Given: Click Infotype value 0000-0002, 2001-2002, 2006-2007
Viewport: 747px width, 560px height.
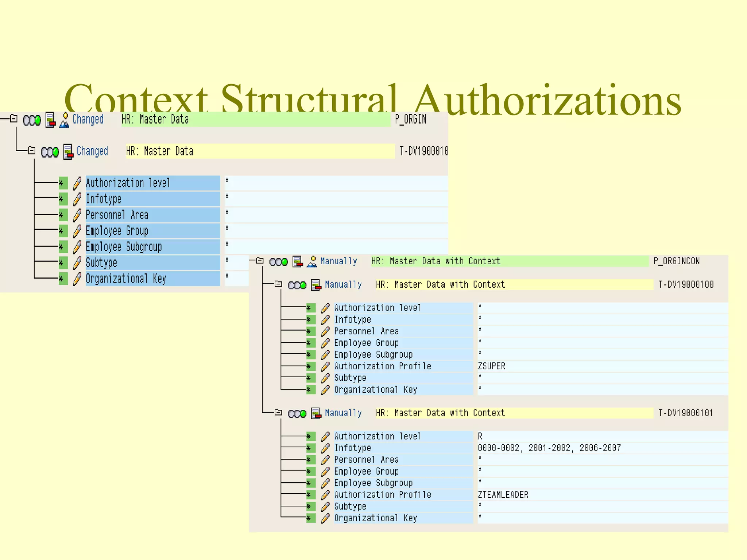Looking at the screenshot, I should pos(549,448).
